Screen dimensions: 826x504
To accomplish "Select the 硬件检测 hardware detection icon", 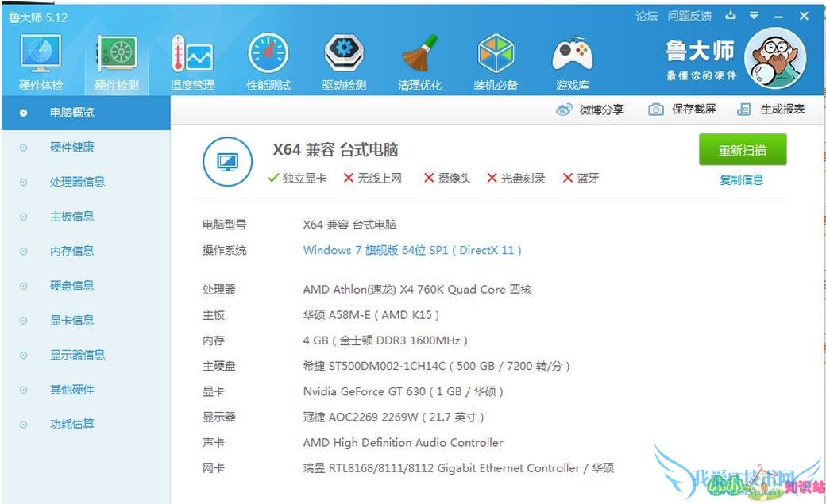I will 117,53.
